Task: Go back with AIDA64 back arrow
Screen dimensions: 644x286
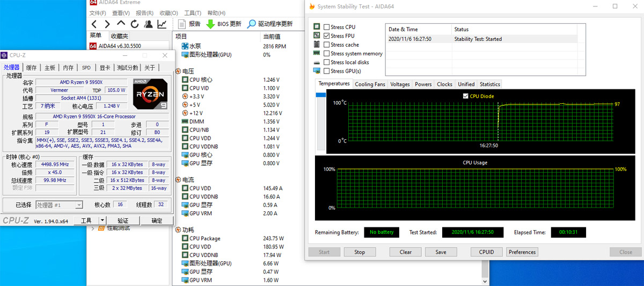Action: 94,24
